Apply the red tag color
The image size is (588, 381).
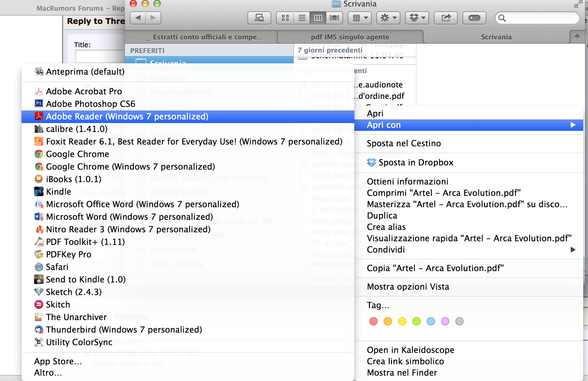[373, 321]
